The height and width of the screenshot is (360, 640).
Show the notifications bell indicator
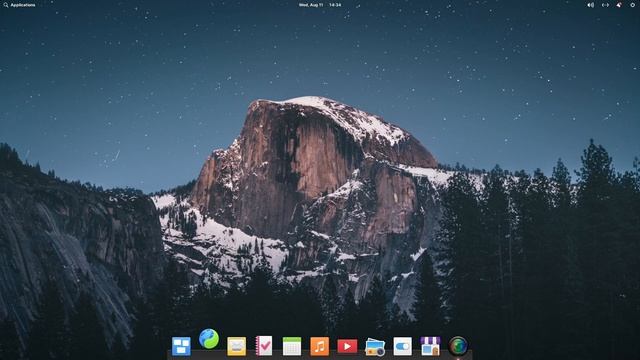pyautogui.click(x=619, y=5)
